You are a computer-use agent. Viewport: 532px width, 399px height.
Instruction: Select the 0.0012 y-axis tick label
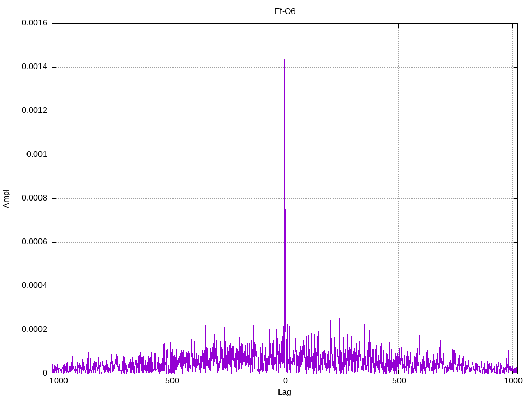pos(35,111)
